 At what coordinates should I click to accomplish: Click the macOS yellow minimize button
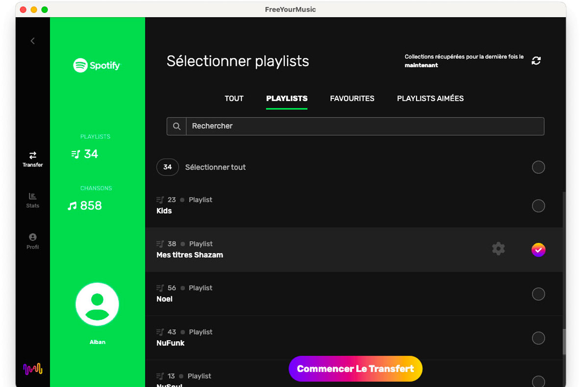(34, 10)
